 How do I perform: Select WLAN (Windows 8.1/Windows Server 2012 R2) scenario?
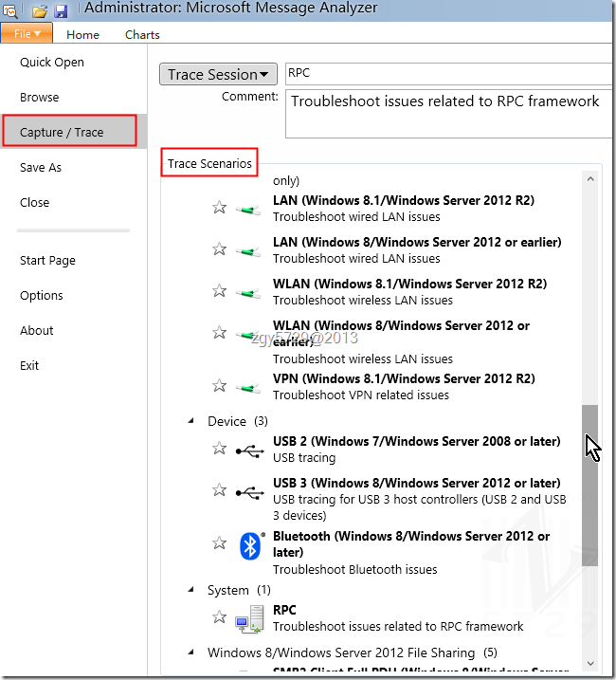pyautogui.click(x=409, y=284)
